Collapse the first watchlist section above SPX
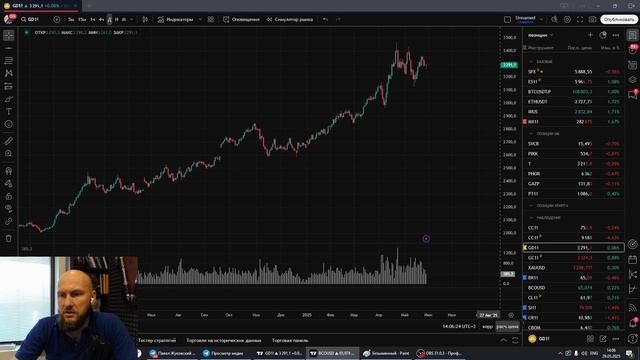The height and width of the screenshot is (360, 640). pos(531,62)
